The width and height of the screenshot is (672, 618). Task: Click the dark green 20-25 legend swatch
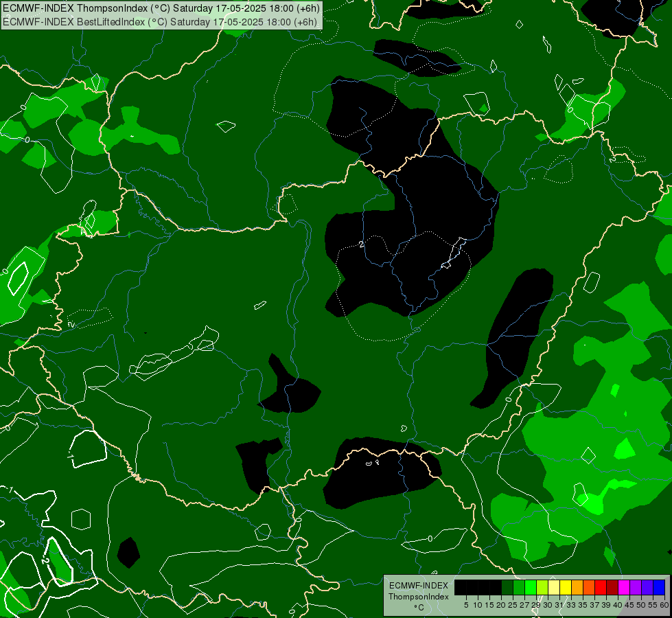tap(507, 587)
